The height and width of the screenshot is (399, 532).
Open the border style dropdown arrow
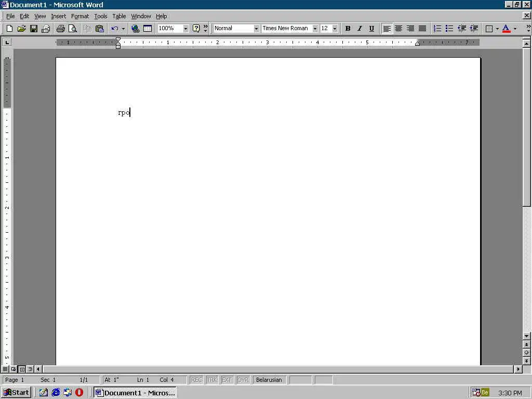coord(497,29)
